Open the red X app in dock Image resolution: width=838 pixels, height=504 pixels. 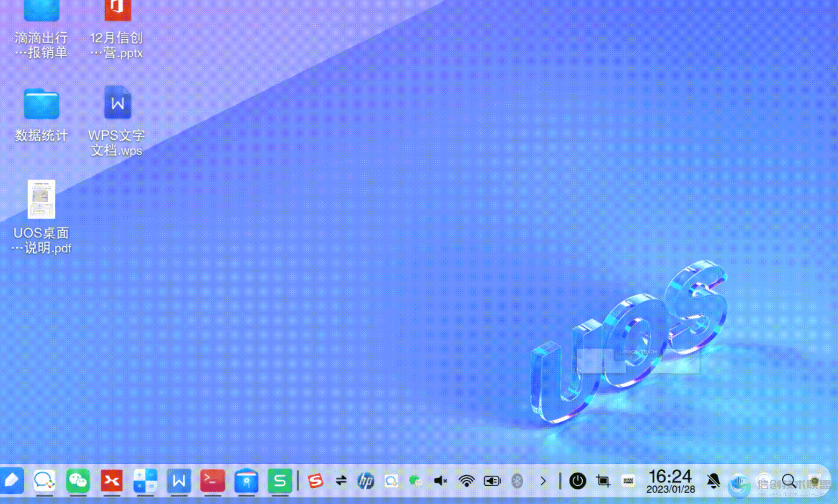click(112, 481)
